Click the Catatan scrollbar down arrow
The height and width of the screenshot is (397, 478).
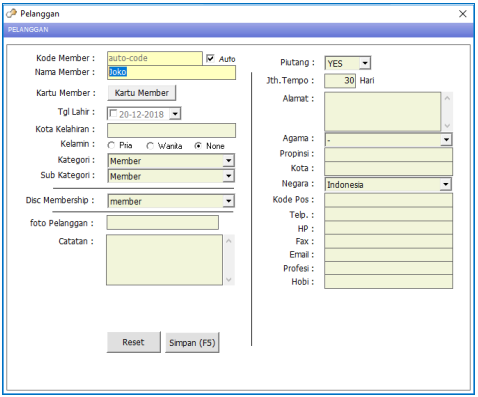(x=229, y=280)
